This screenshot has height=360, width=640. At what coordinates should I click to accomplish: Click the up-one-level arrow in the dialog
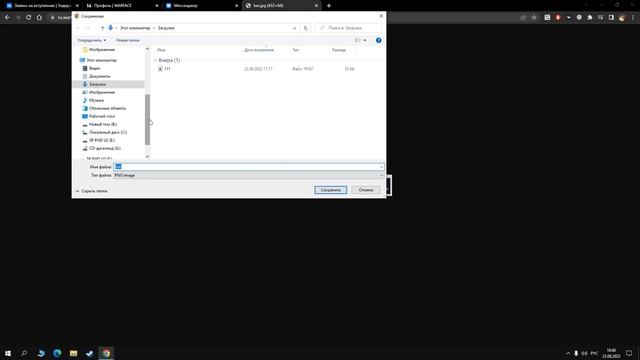click(x=102, y=28)
